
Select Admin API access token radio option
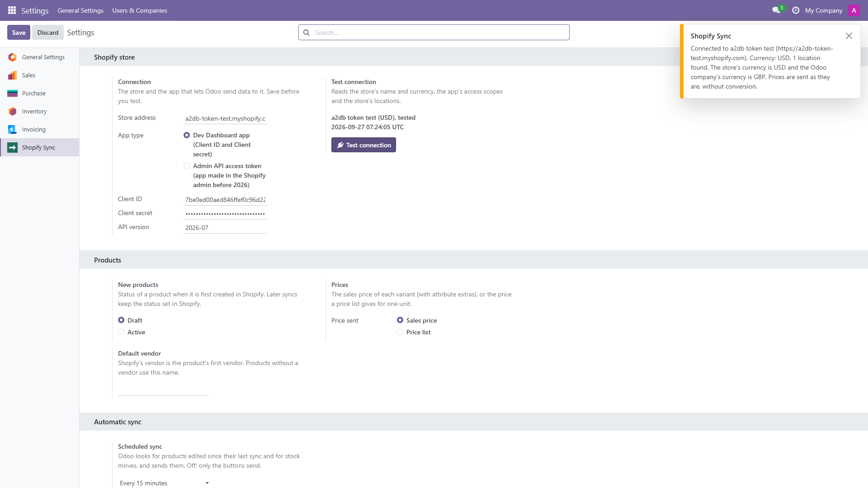(187, 166)
